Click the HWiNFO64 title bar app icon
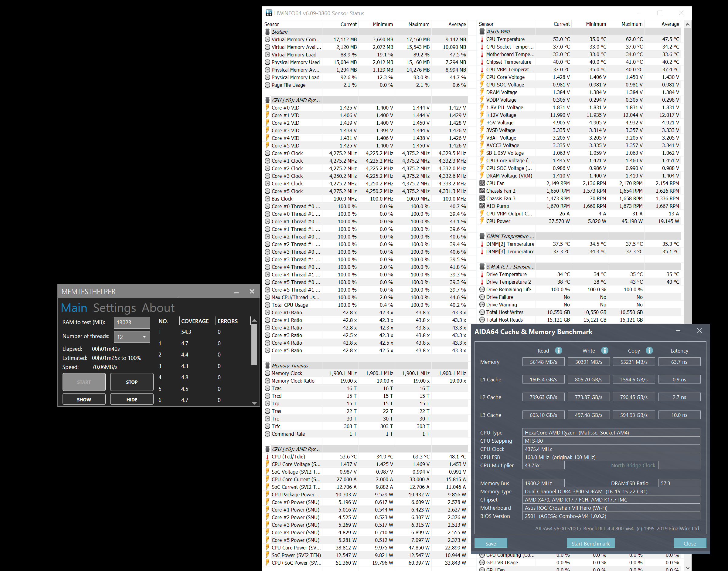The height and width of the screenshot is (571, 728). [x=269, y=13]
